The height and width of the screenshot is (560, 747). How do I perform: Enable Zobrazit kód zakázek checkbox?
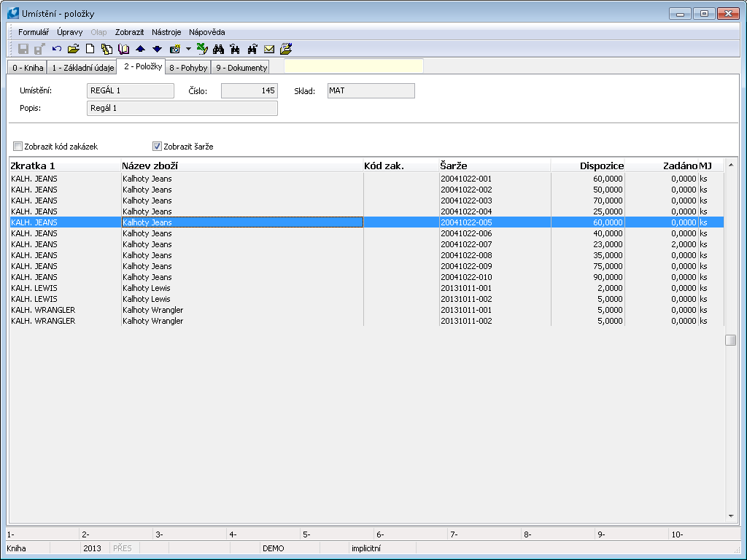(x=18, y=147)
